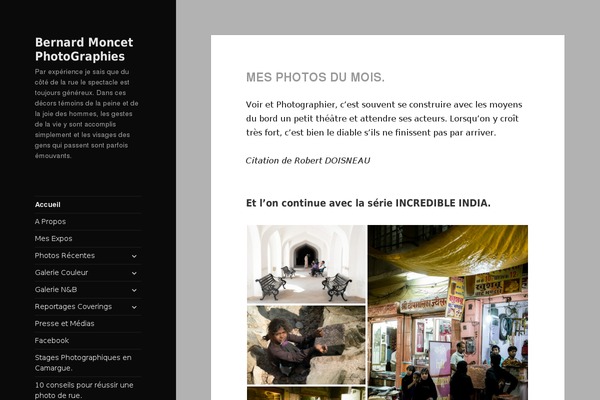Select the Citation de Robert DOISNEAU text
The height and width of the screenshot is (400, 600).
coord(308,160)
